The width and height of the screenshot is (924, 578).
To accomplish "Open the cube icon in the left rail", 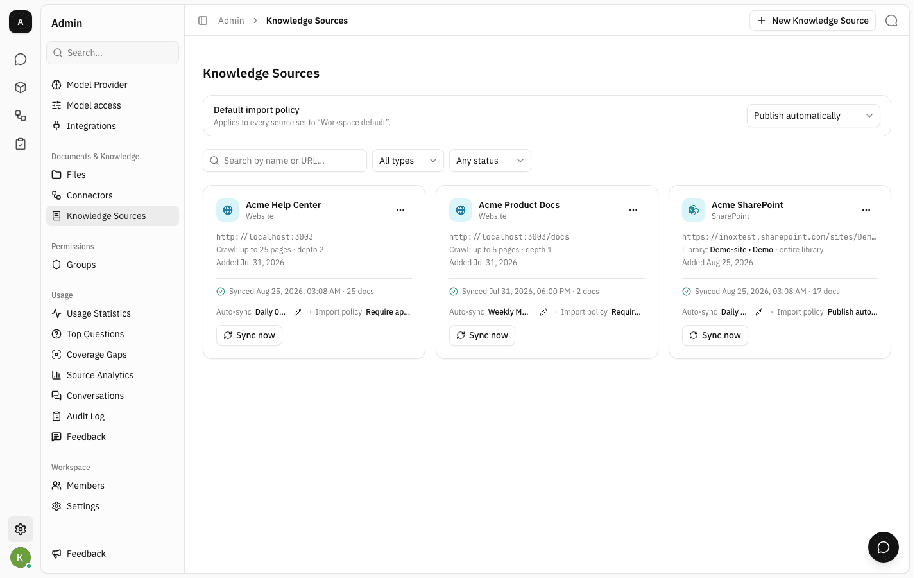I will click(x=21, y=87).
